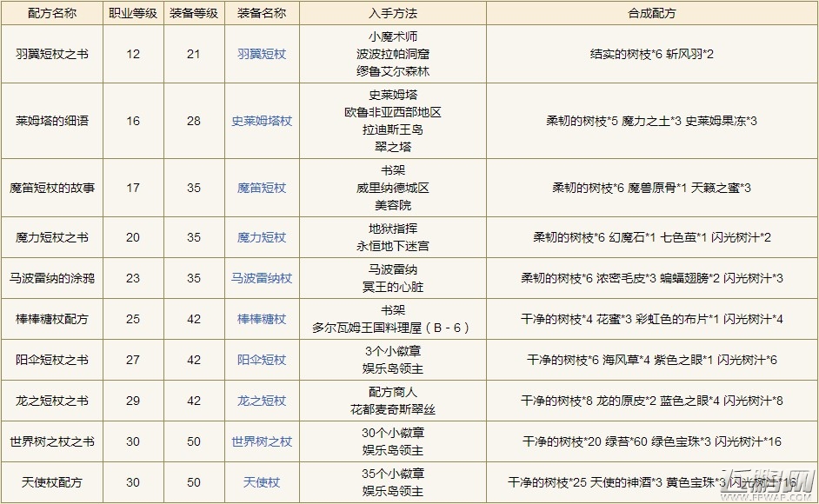
Task: Click the 冥王的心脏 location text
Action: pyautogui.click(x=393, y=287)
